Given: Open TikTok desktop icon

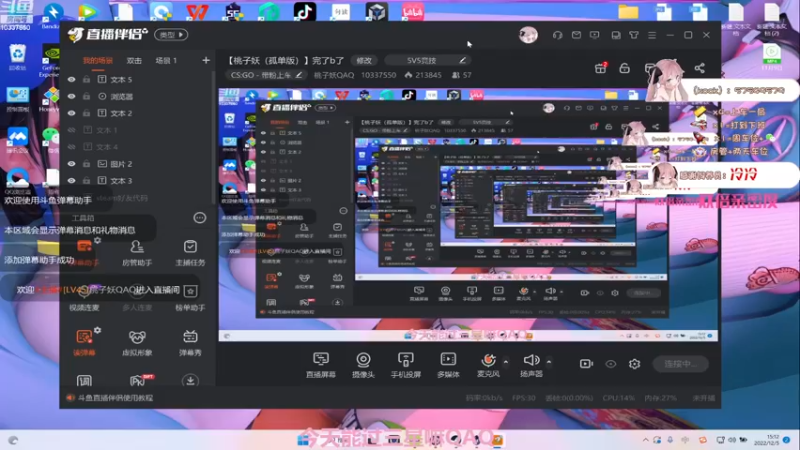Looking at the screenshot, I should click(305, 12).
